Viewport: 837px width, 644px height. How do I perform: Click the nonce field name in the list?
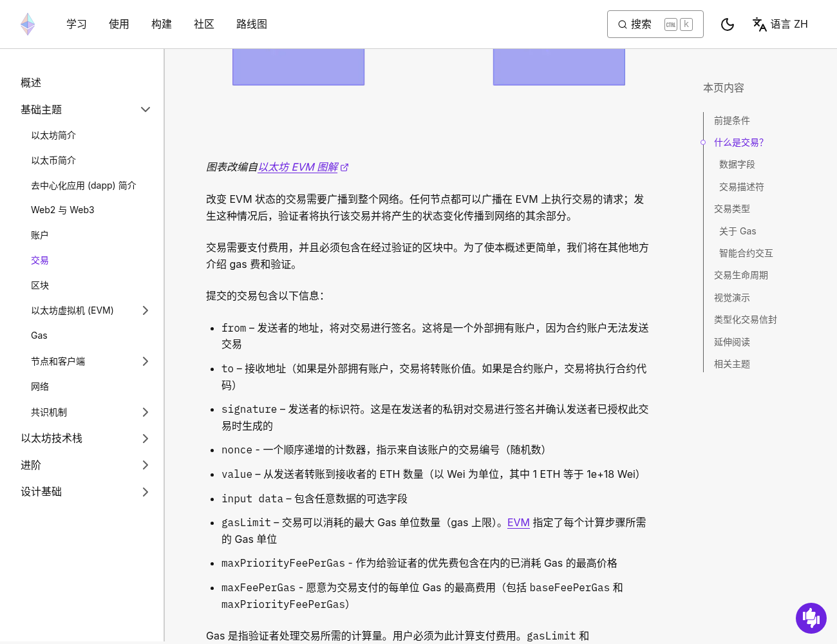click(237, 450)
